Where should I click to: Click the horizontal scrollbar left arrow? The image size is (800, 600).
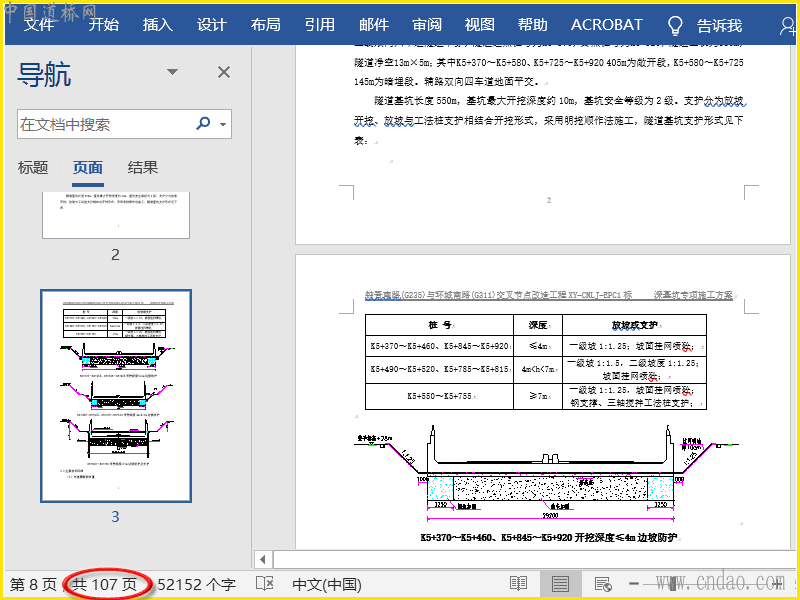pyautogui.click(x=263, y=559)
